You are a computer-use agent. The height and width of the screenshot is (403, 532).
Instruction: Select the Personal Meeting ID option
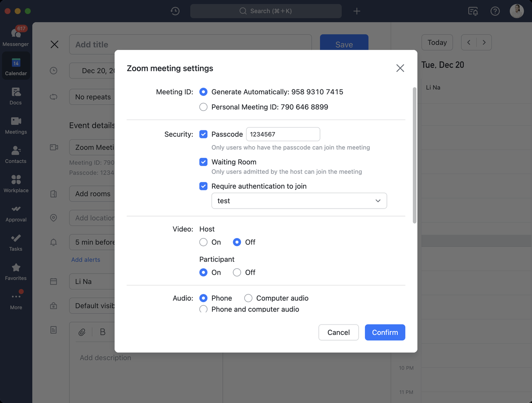(203, 107)
